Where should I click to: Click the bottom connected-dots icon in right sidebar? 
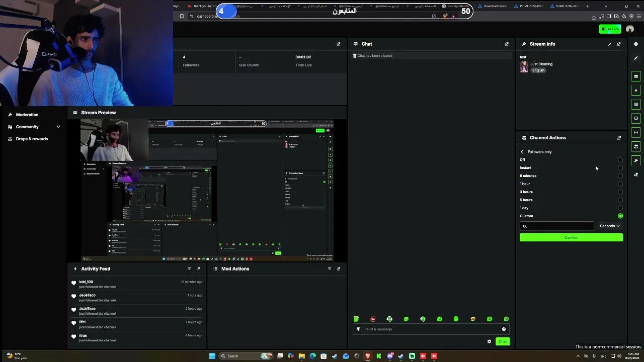636,175
